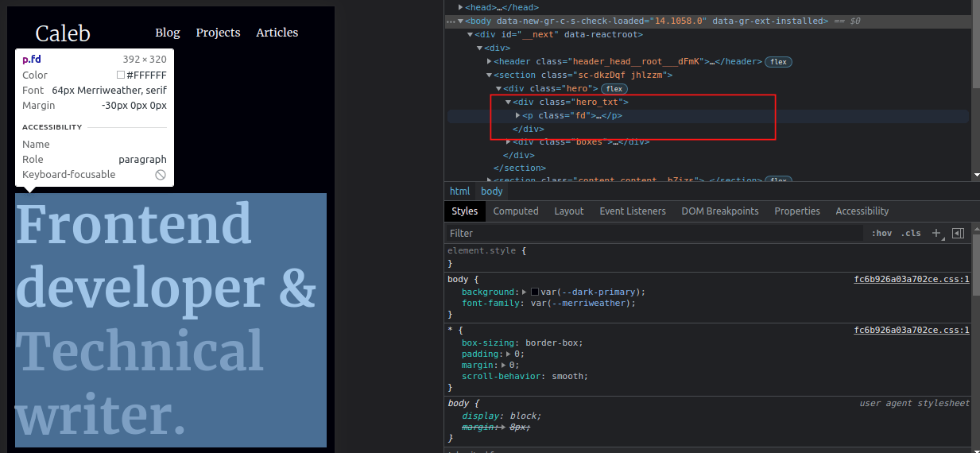Expand the head element node
980x453 pixels.
click(461, 7)
